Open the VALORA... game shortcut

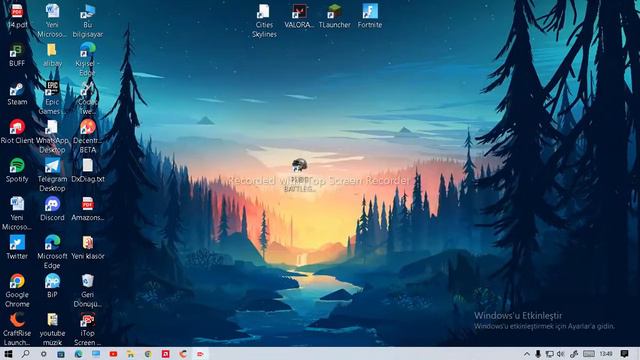299,17
